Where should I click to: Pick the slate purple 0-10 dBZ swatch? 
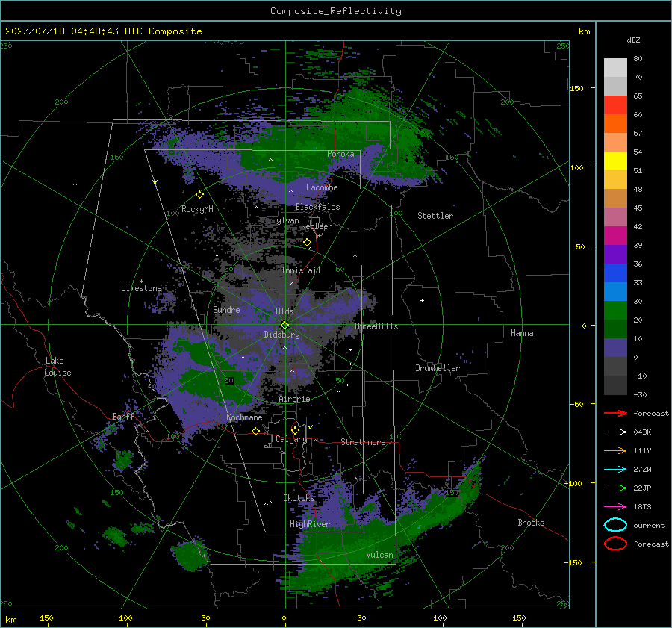click(615, 348)
